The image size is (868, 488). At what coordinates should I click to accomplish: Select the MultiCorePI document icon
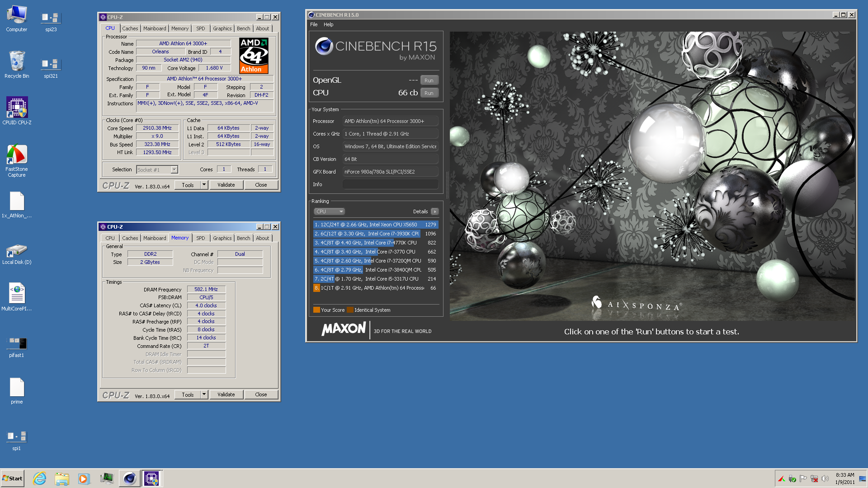[17, 296]
